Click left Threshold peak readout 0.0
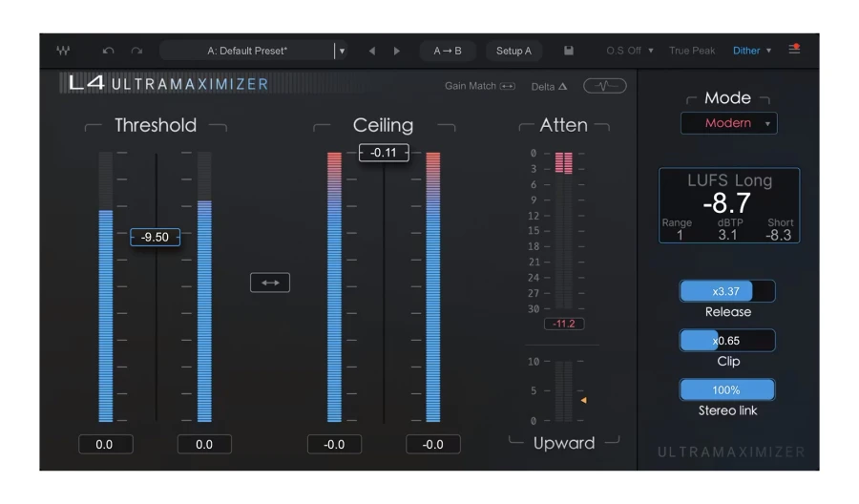The image size is (859, 504). coord(105,444)
